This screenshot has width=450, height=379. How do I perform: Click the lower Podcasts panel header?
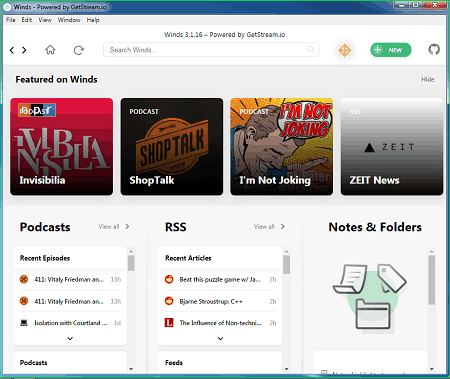point(33,362)
